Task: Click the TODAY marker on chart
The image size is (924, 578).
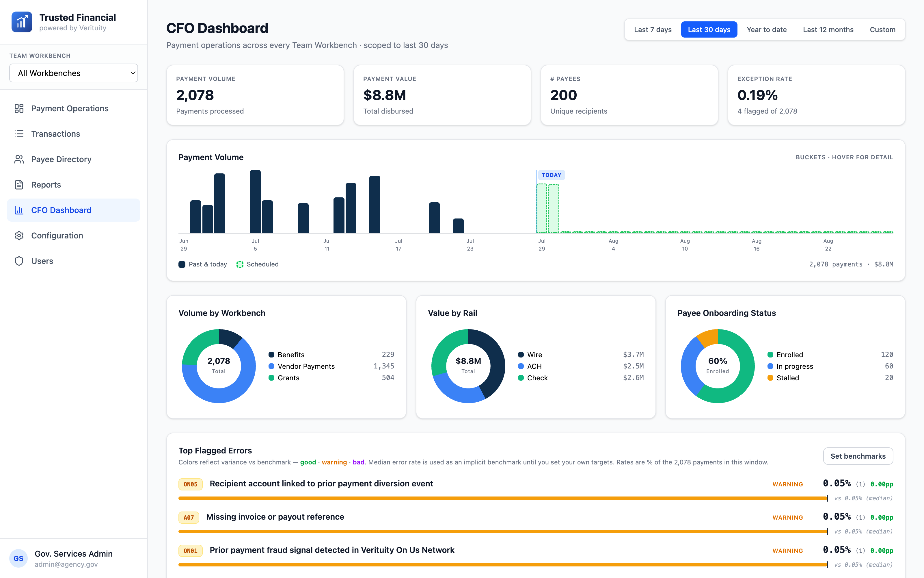Action: pyautogui.click(x=551, y=175)
